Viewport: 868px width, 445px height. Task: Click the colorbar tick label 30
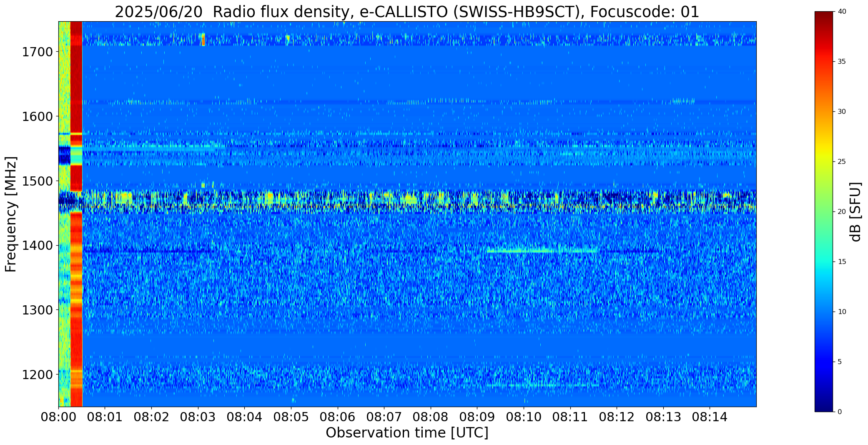pos(842,112)
